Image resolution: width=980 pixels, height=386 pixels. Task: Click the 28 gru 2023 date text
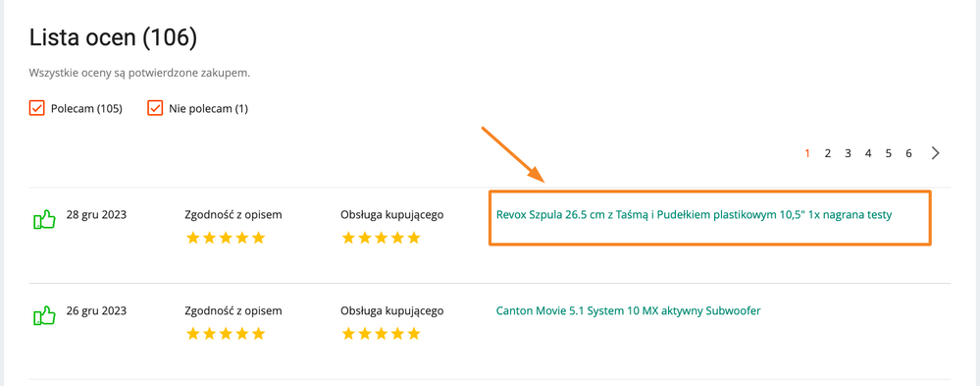coord(96,214)
